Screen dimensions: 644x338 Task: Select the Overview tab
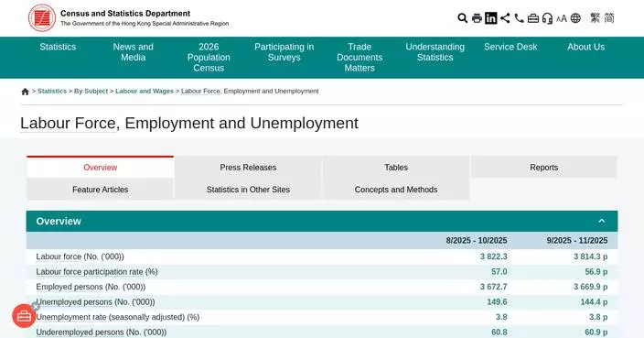tap(101, 168)
